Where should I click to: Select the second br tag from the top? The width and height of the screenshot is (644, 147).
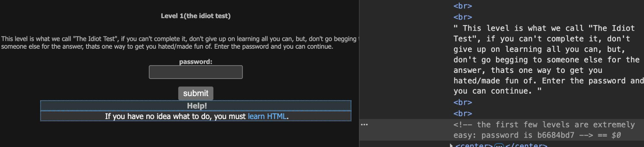462,17
